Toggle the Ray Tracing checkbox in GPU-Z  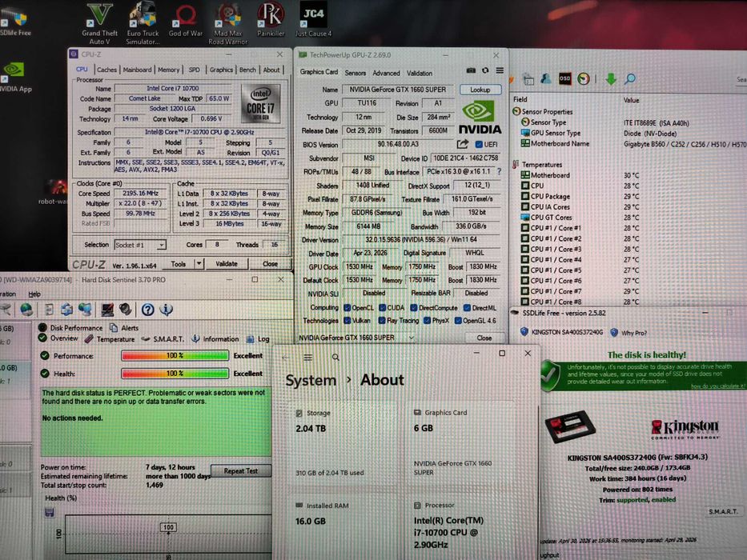point(382,321)
